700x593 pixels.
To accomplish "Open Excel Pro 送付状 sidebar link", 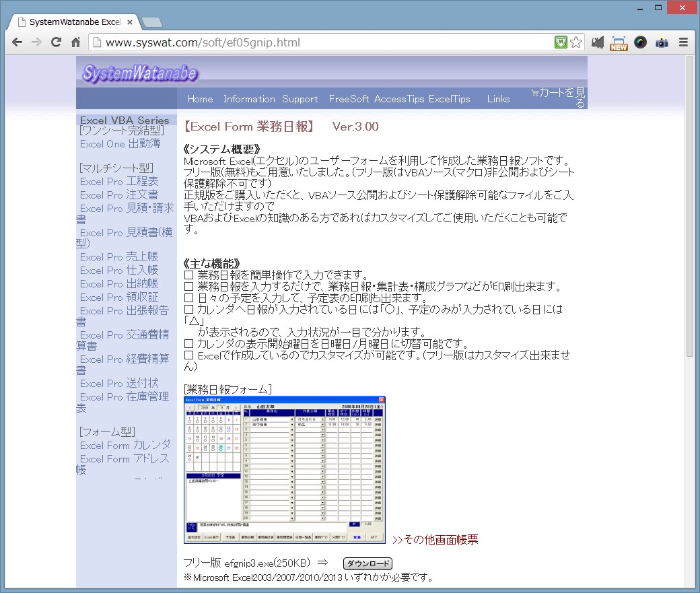I will (x=119, y=383).
